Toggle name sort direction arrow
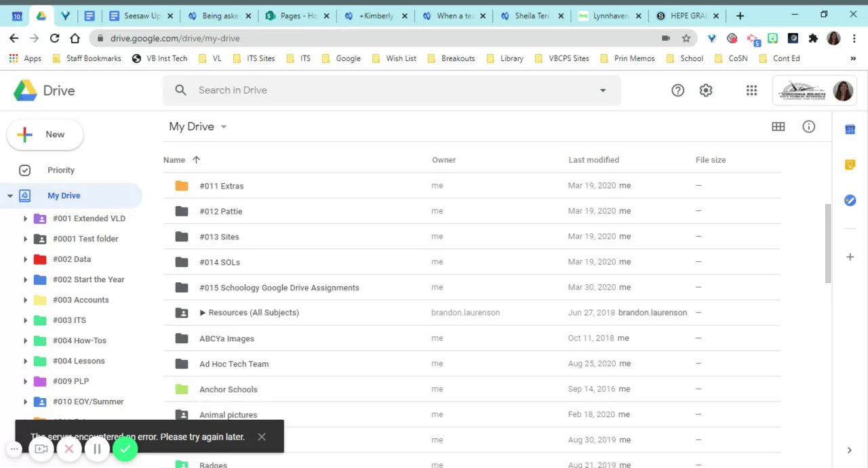This screenshot has height=468, width=868. point(196,160)
